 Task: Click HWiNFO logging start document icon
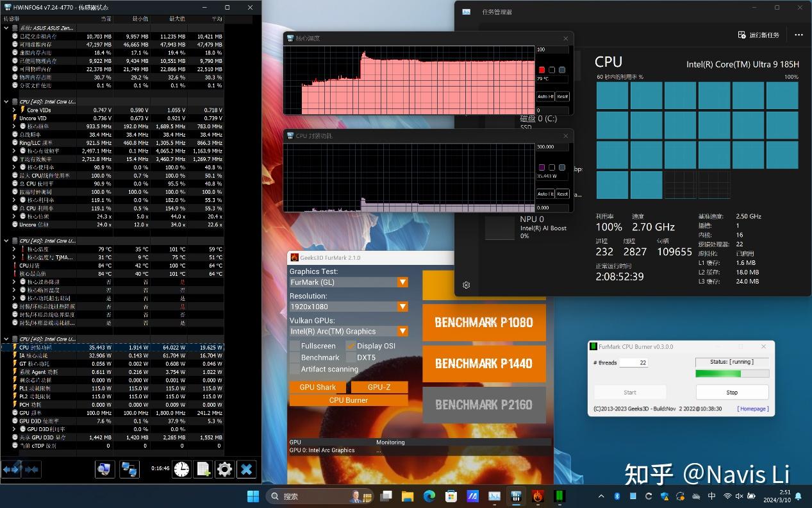tap(203, 470)
